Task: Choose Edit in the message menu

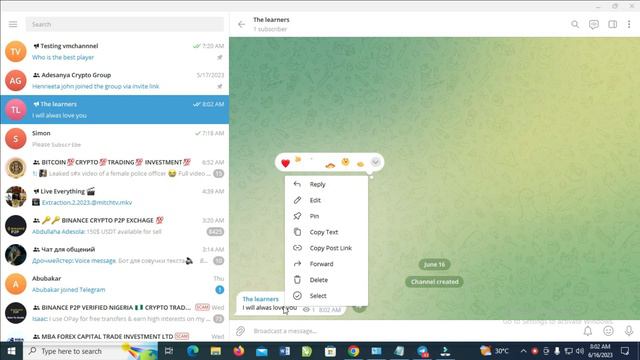Action: (x=326, y=200)
